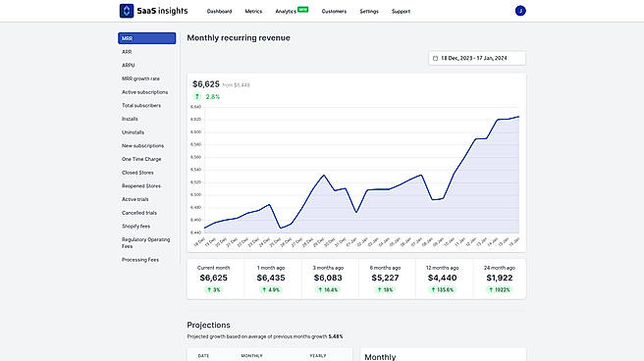Click the 3% growth badge under Current month
644x361 pixels.
pos(214,289)
